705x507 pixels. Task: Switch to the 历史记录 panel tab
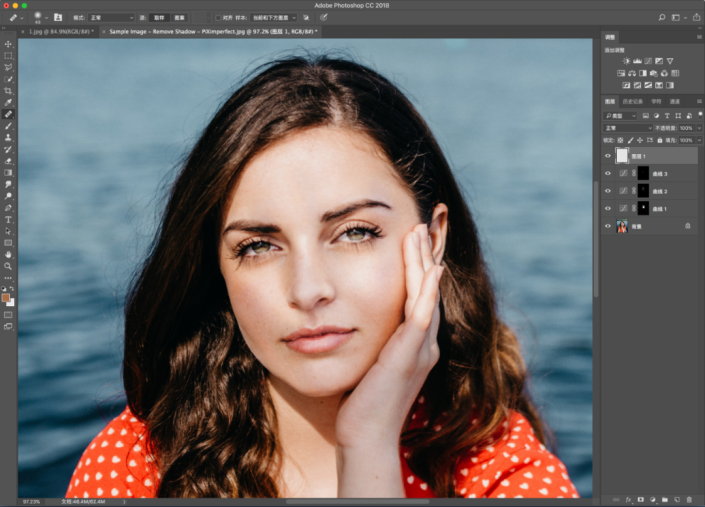pos(632,101)
